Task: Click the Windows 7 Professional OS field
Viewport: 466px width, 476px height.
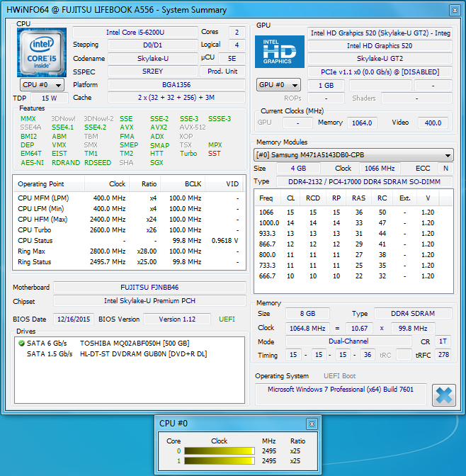Action: (x=341, y=393)
